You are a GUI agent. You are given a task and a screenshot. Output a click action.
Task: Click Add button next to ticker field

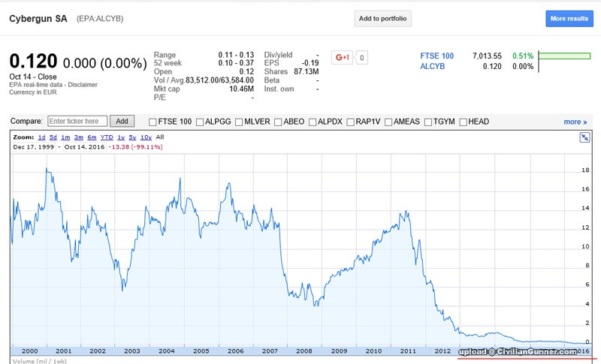[x=121, y=122]
